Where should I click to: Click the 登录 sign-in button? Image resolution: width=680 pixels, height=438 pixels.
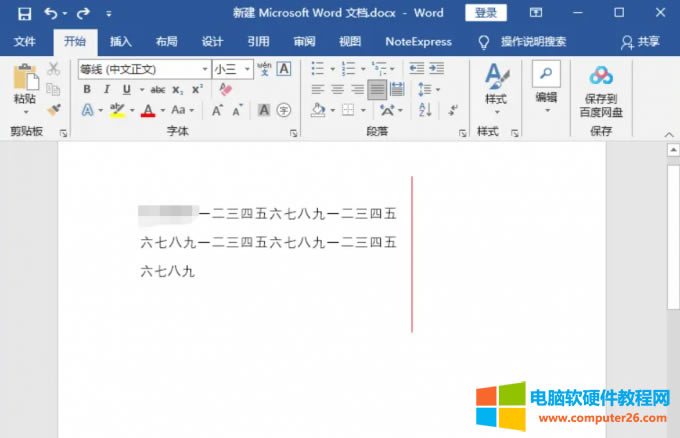[x=485, y=13]
